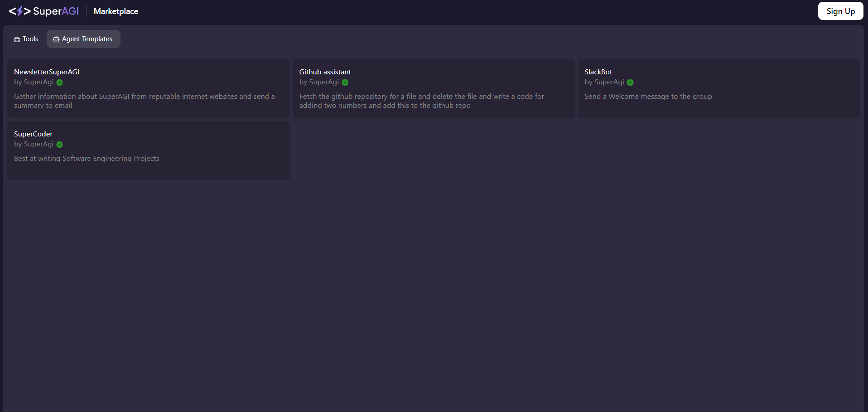
Task: Click the verified checkmark badge on SuperCoder
Action: 60,145
